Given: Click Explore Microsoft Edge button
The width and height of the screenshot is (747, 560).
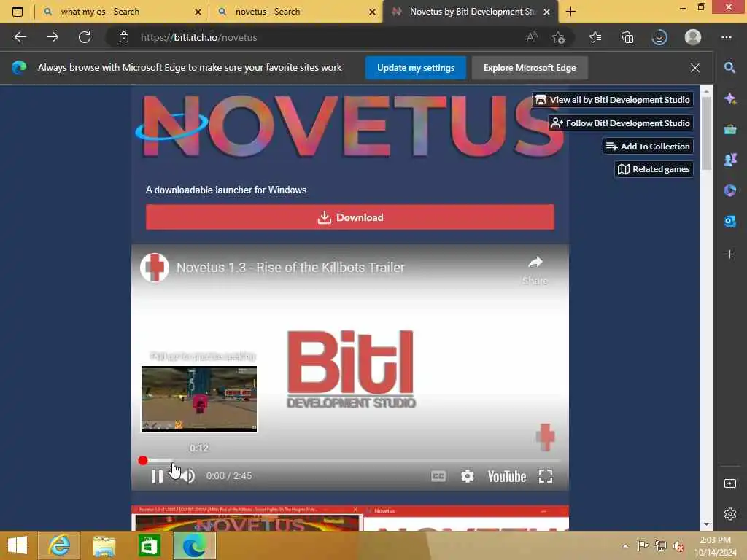Looking at the screenshot, I should tap(530, 68).
